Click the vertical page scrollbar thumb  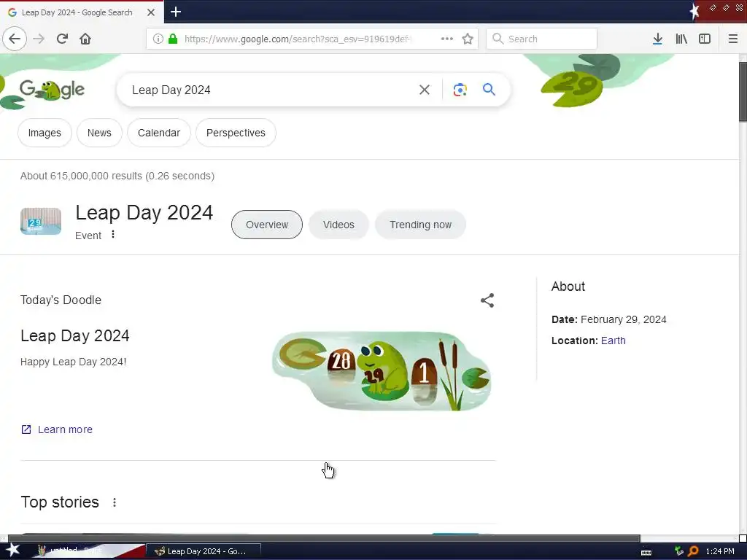click(x=743, y=91)
